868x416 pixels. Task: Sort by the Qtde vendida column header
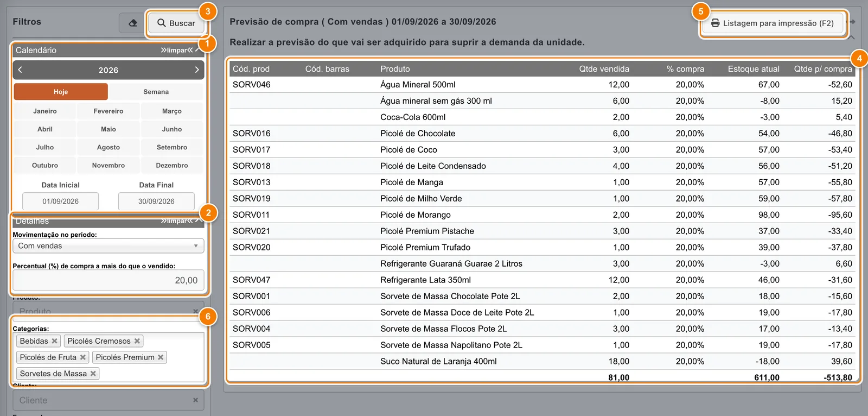click(604, 69)
